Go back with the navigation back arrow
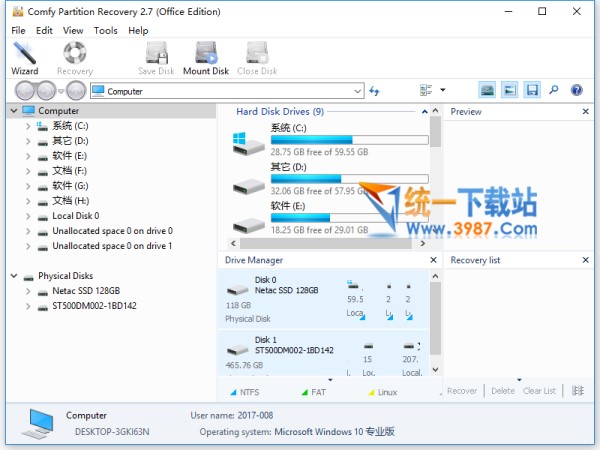 point(25,91)
